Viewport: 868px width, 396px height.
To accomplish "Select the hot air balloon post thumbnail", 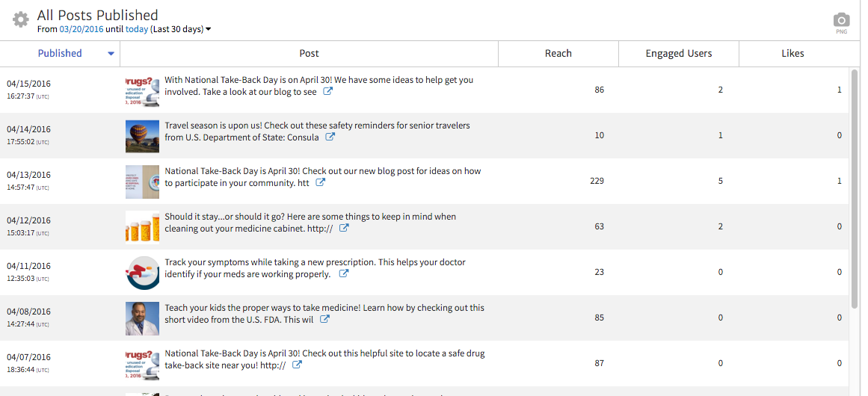I will [142, 136].
